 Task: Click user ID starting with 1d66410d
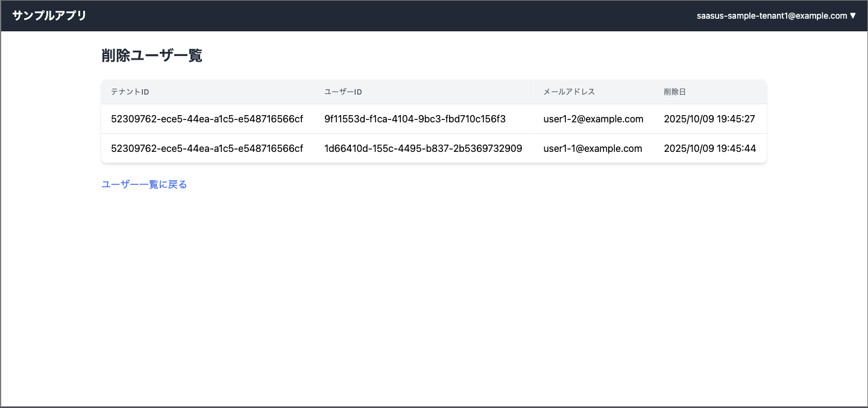pos(423,148)
